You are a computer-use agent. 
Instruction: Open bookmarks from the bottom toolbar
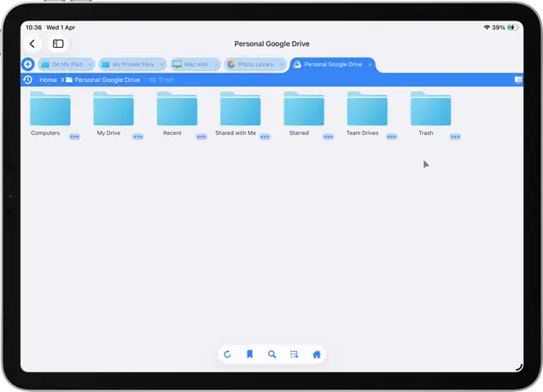click(x=249, y=354)
